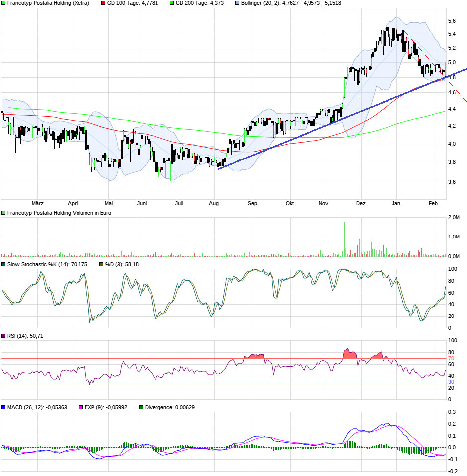467x476 pixels.
Task: Click the 5,0 price axis value
Action: pos(452,62)
